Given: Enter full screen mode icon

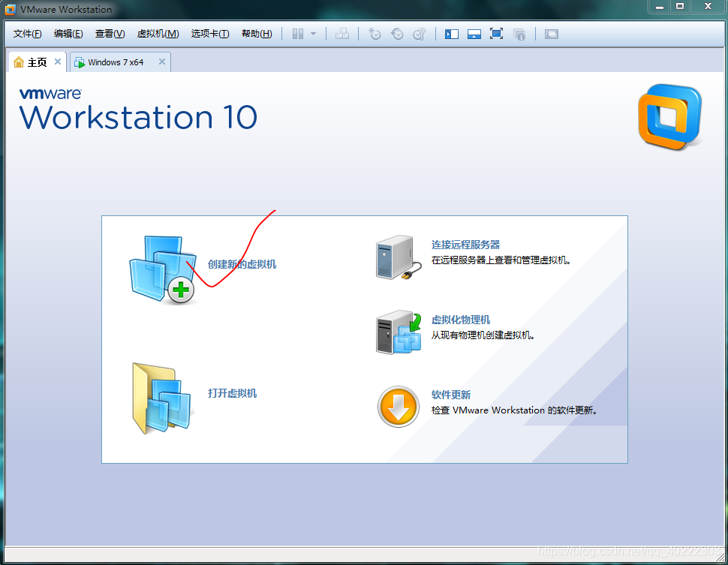Looking at the screenshot, I should pyautogui.click(x=496, y=34).
